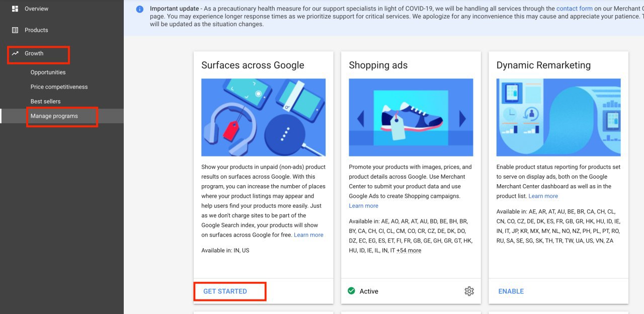The image size is (644, 314).
Task: Open the contact form link
Action: tap(574, 9)
